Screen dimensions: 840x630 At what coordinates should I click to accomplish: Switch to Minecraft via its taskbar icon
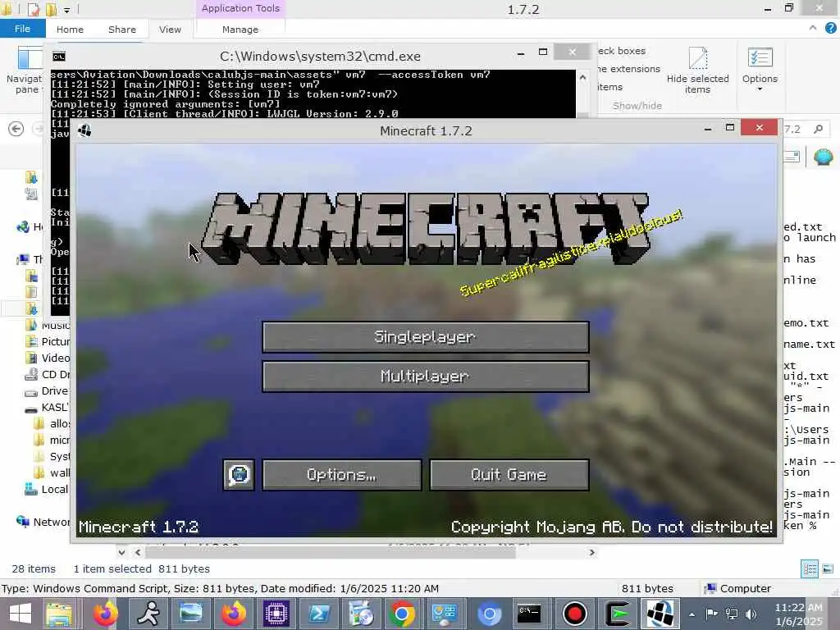tap(660, 614)
